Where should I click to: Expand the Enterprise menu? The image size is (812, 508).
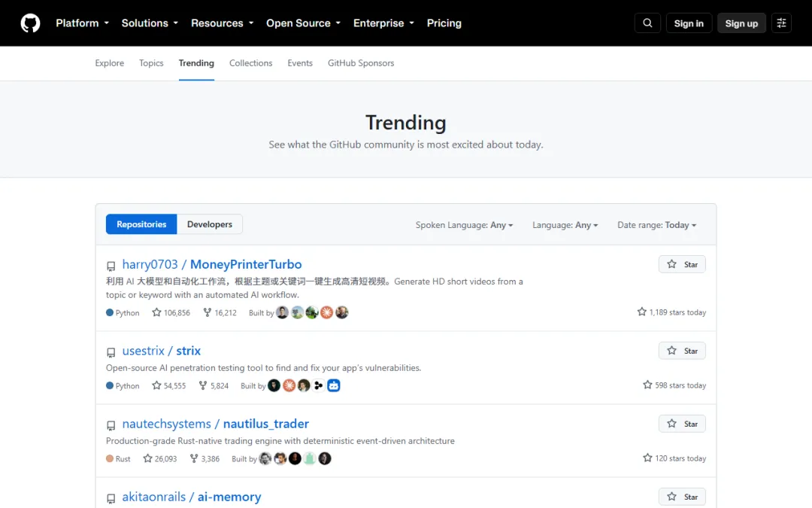click(383, 23)
